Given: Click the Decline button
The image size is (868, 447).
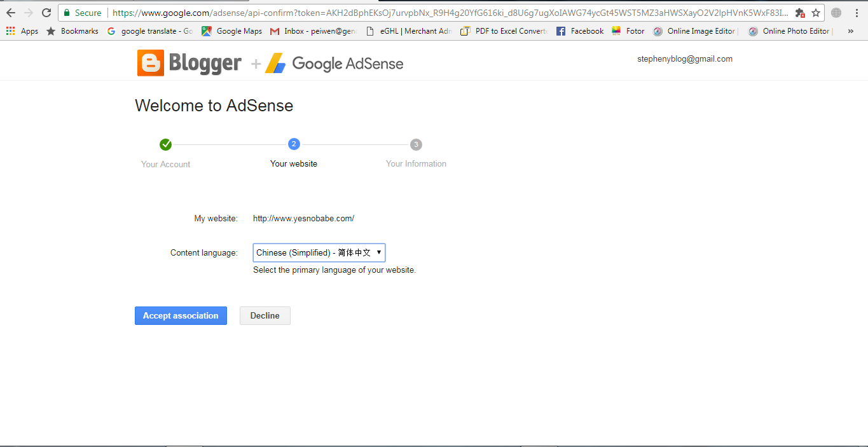Looking at the screenshot, I should [x=265, y=315].
